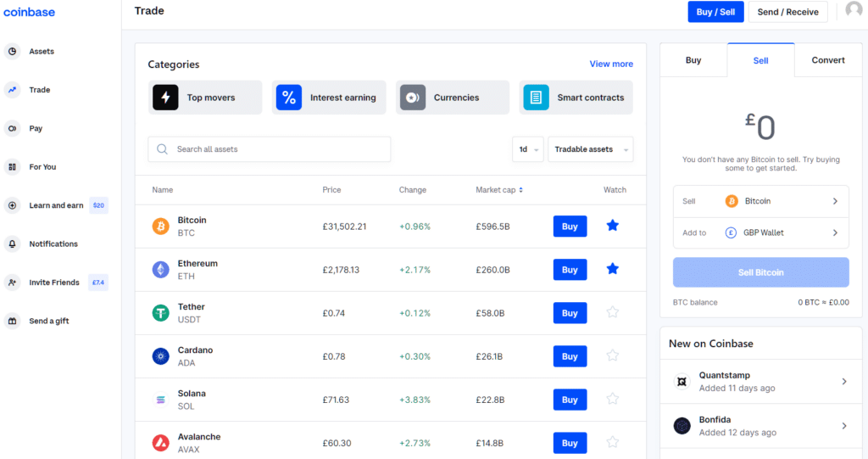The width and height of the screenshot is (868, 459).
Task: Click the Currencies coin icon
Action: click(x=413, y=98)
